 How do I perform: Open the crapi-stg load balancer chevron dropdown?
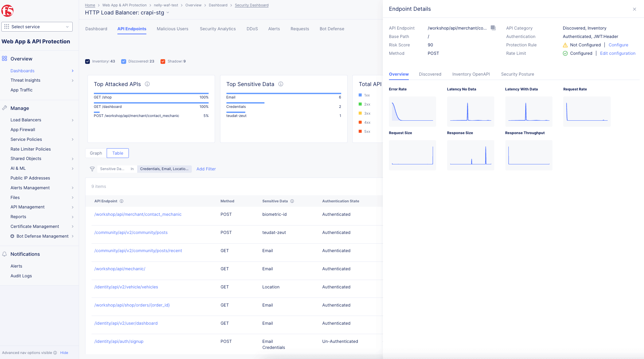coord(168,12)
